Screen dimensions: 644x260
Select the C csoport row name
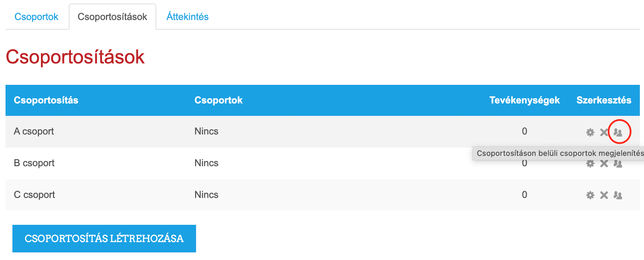34,194
